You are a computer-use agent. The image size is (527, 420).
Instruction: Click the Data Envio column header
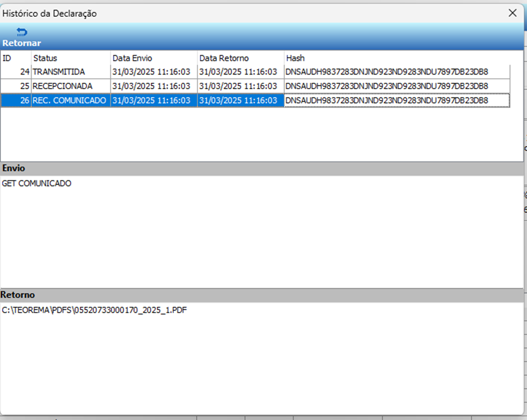(154, 58)
